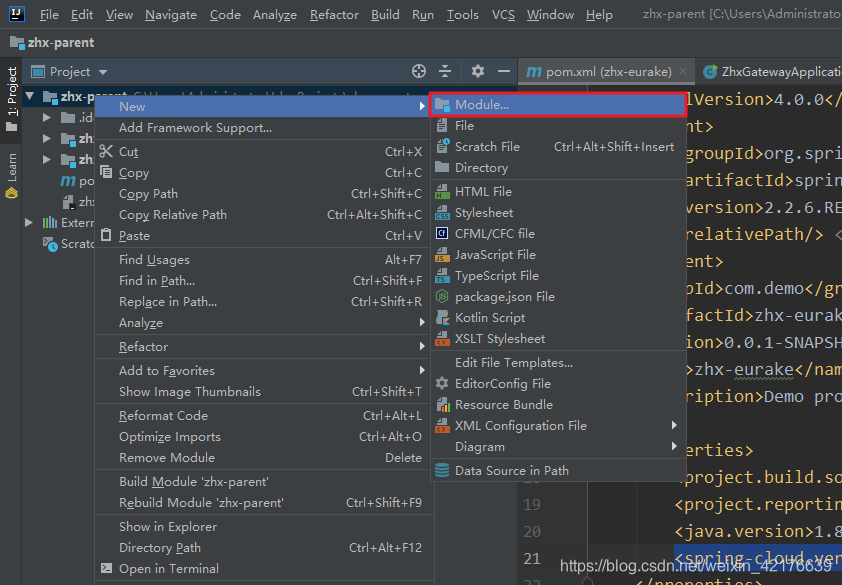Open the New submenu in context menu
Viewport: 842px width, 585px height.
coord(263,106)
